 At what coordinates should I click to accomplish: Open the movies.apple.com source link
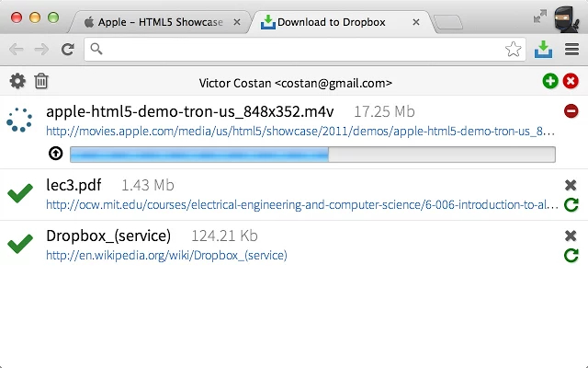coord(300,131)
